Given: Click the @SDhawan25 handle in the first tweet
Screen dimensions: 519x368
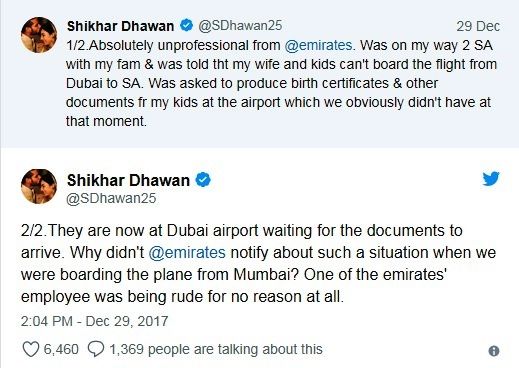Looking at the screenshot, I should tap(240, 25).
